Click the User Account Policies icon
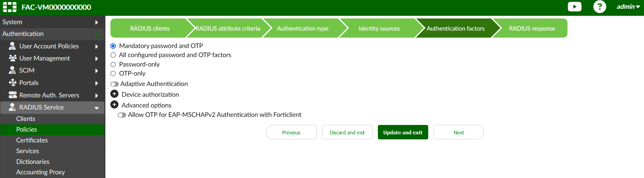The width and height of the screenshot is (644, 178). [12, 46]
